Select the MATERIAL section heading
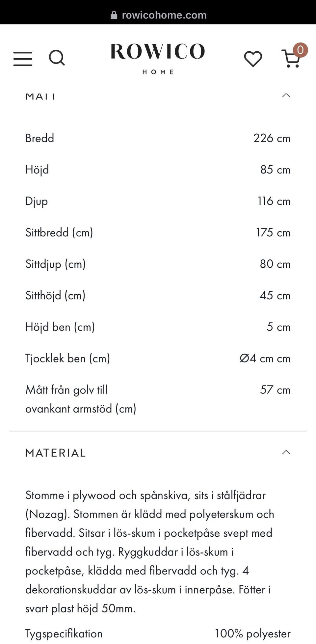 (56, 453)
